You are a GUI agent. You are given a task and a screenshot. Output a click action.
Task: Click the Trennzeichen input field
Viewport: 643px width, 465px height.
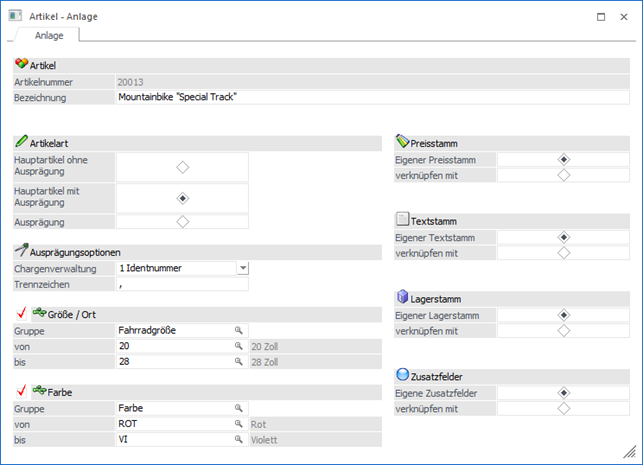(181, 284)
